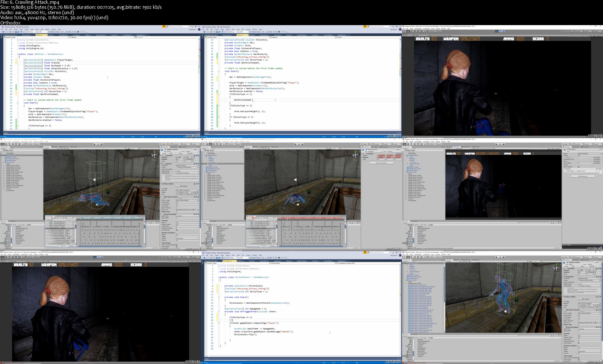Open the Debug menu in the 00:09:00 Visual Studio frame
This screenshot has height=364, width=603.
[228, 255]
